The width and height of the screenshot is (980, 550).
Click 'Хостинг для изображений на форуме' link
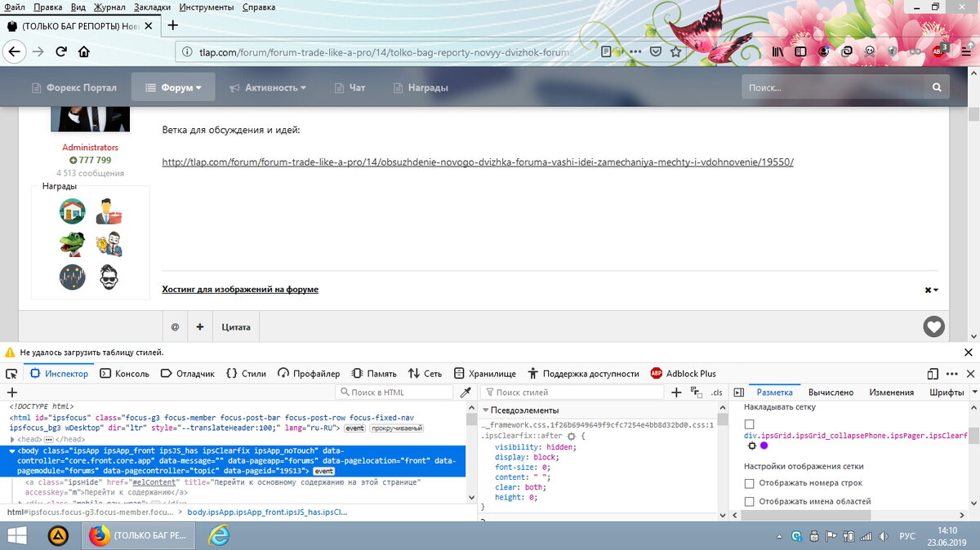(240, 290)
